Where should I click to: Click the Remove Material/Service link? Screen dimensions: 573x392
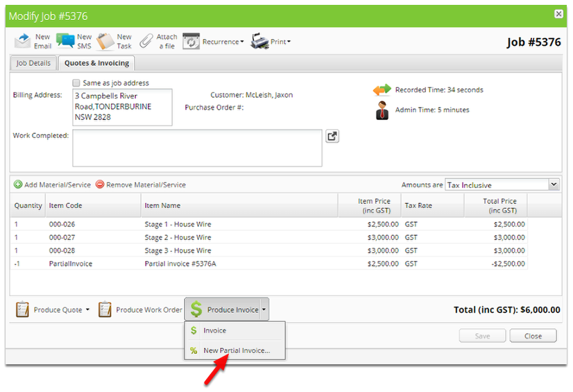[146, 185]
